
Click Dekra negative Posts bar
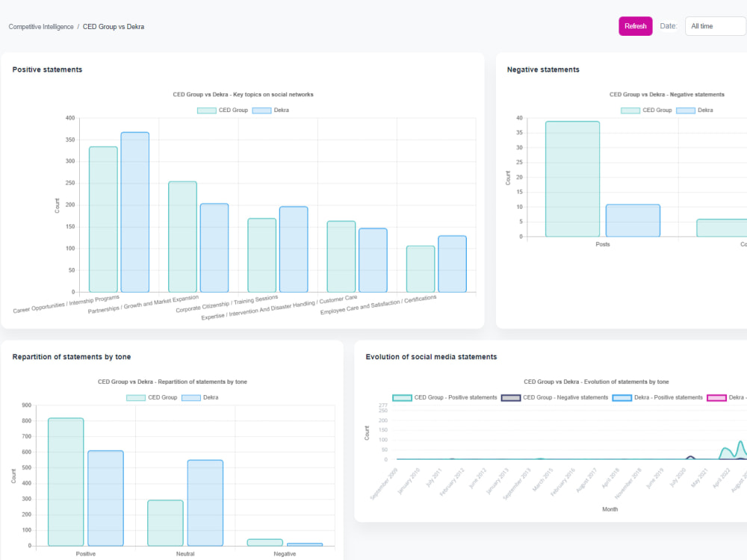point(633,220)
